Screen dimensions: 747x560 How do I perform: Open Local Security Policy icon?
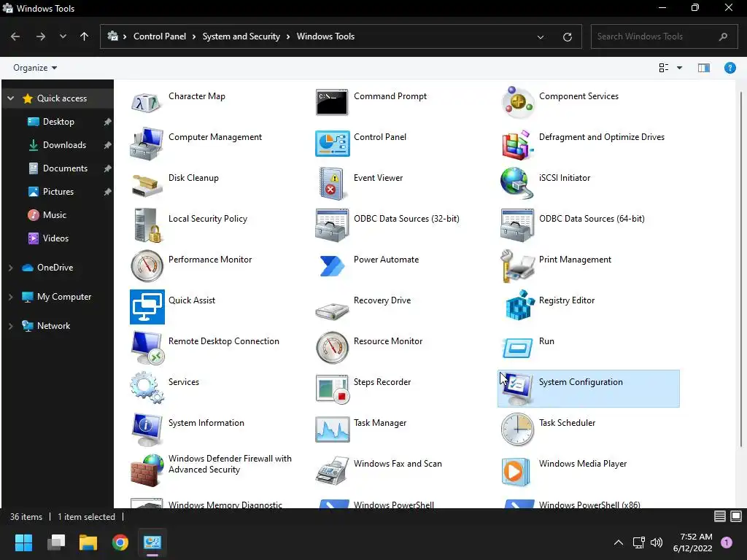click(147, 225)
